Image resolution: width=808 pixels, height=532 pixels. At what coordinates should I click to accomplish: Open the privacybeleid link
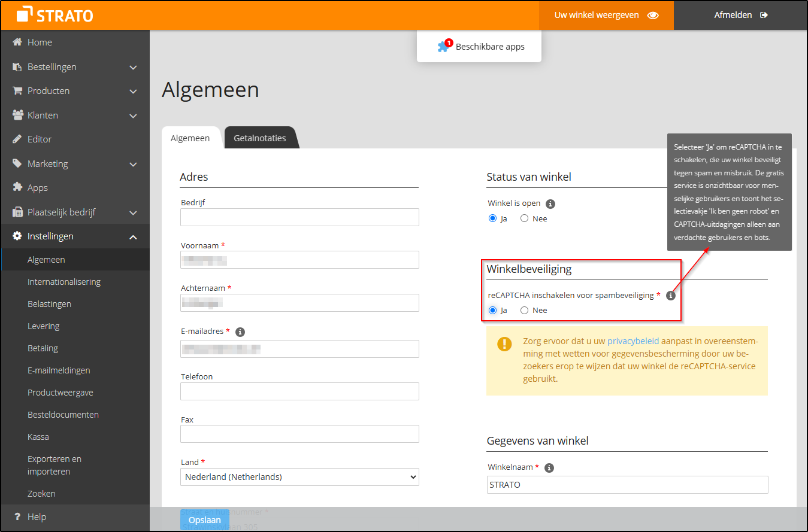[x=633, y=341]
